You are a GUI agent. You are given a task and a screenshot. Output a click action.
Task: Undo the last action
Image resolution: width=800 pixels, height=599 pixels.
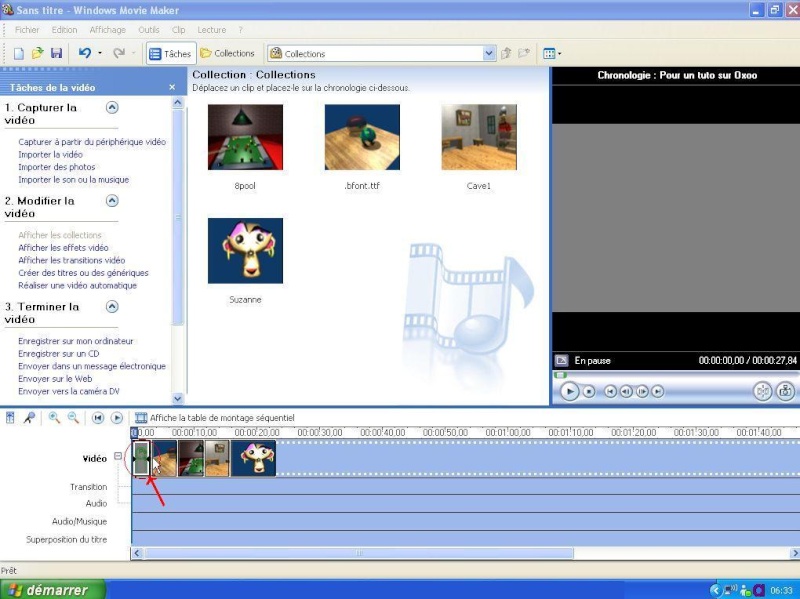(85, 53)
